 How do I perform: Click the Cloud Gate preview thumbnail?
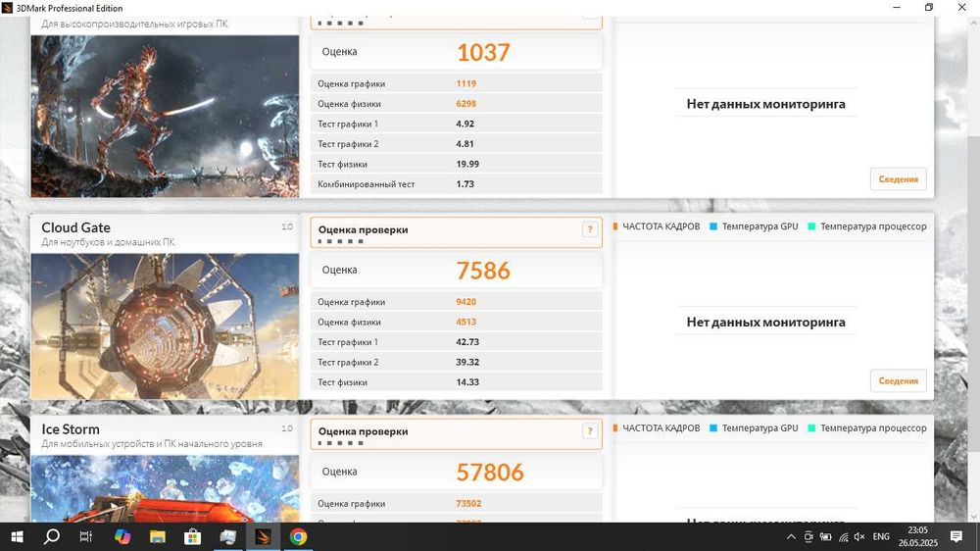click(x=165, y=326)
